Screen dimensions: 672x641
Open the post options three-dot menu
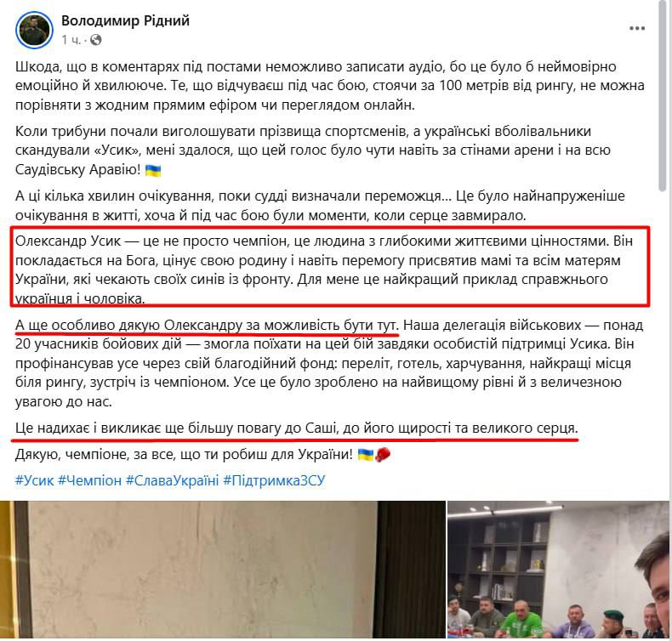pos(637,29)
